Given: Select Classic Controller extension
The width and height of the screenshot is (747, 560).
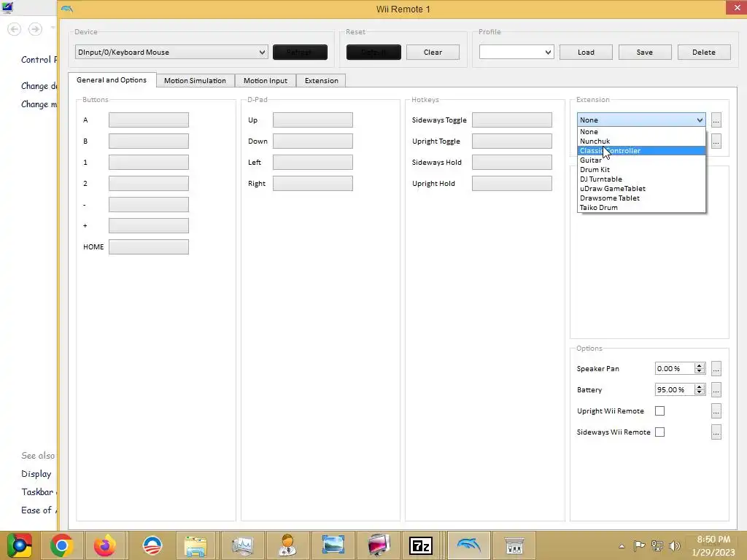Looking at the screenshot, I should click(x=641, y=151).
